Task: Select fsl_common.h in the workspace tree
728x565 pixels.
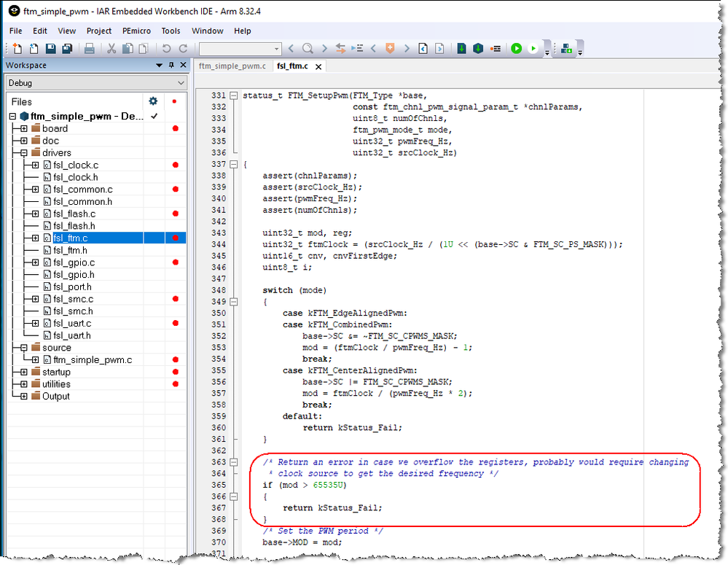Action: click(82, 202)
